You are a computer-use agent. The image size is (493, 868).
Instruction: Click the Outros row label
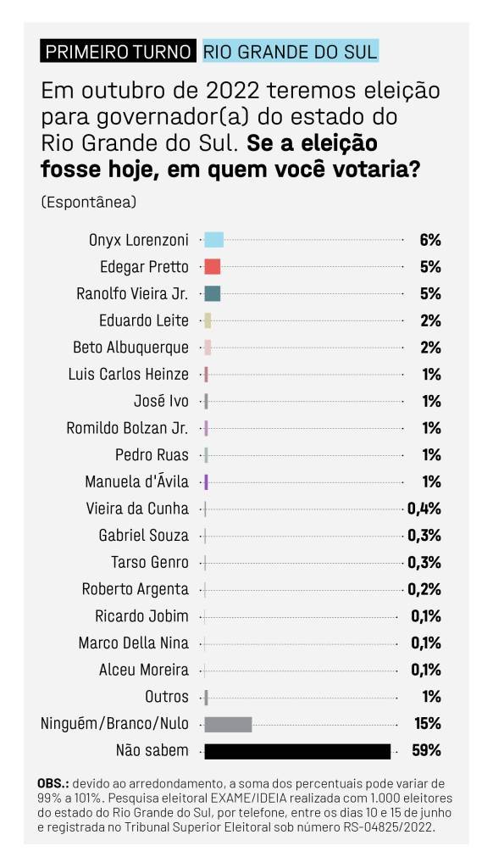click(x=167, y=697)
